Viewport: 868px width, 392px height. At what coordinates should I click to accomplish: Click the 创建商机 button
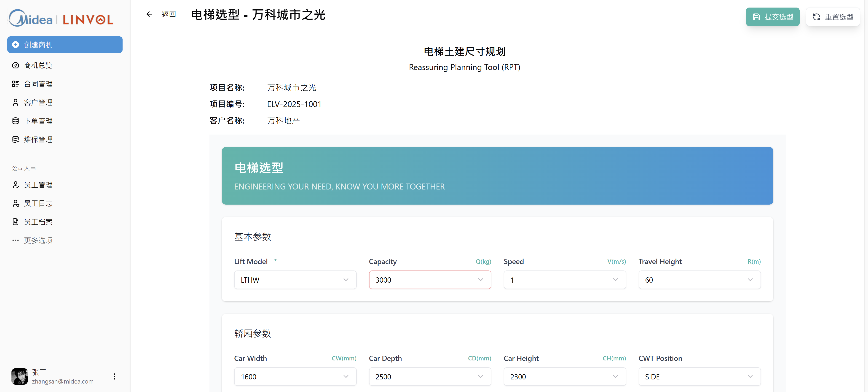(65, 45)
